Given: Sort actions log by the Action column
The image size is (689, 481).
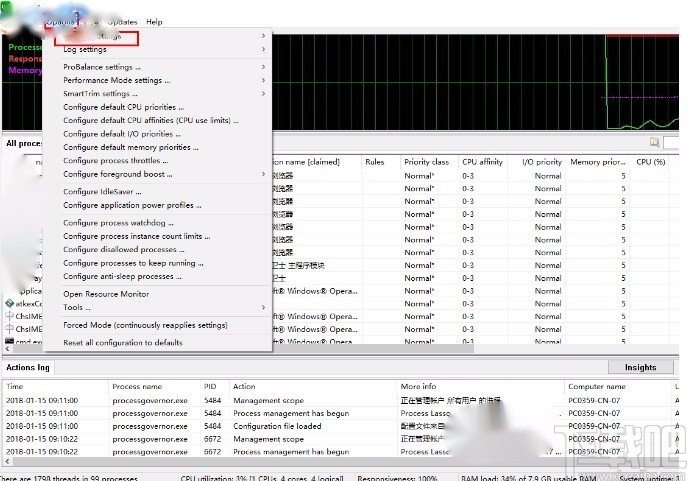Looking at the screenshot, I should [x=244, y=387].
